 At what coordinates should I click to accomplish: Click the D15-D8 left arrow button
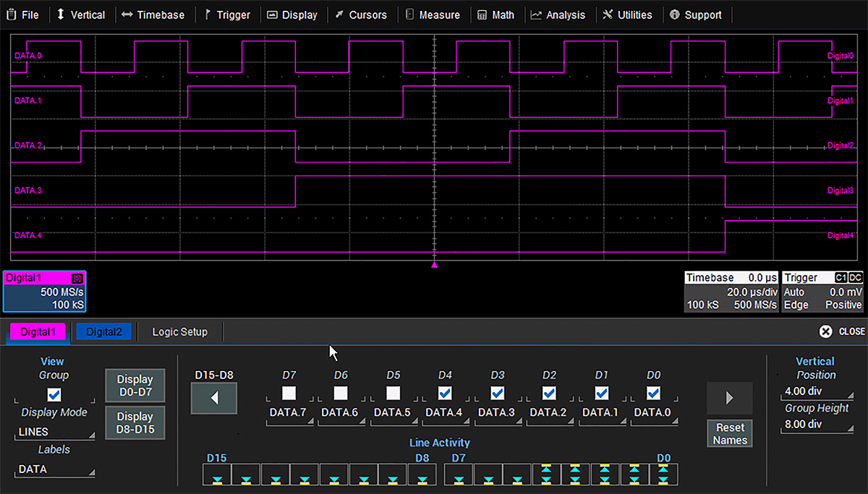pos(213,398)
